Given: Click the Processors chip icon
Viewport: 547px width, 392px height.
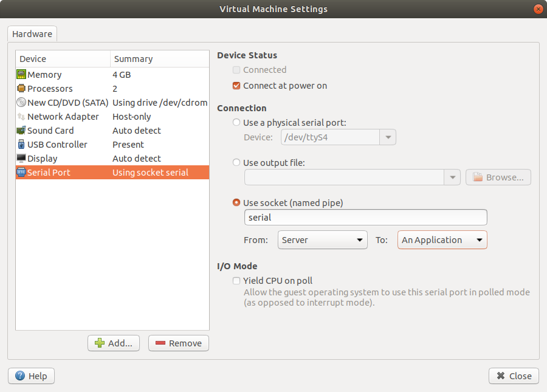Looking at the screenshot, I should point(21,88).
